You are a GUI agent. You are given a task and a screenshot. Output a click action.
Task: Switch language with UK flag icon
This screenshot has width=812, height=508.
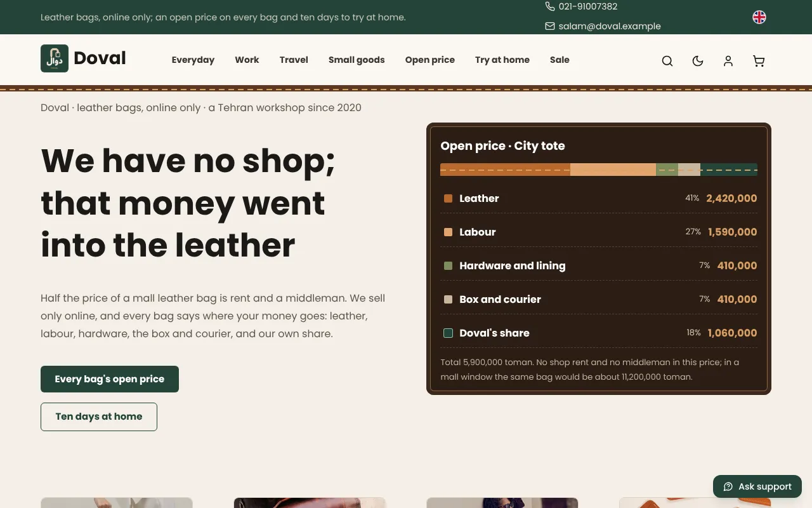click(x=759, y=17)
